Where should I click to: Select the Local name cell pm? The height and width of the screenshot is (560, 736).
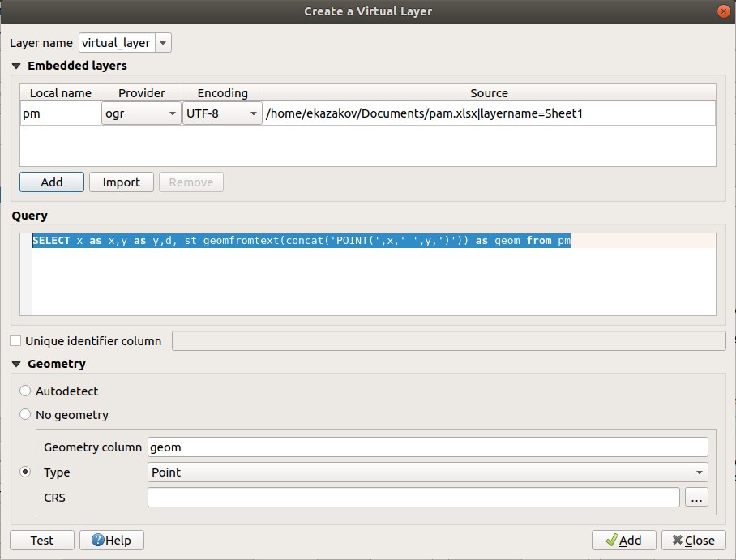click(x=61, y=113)
